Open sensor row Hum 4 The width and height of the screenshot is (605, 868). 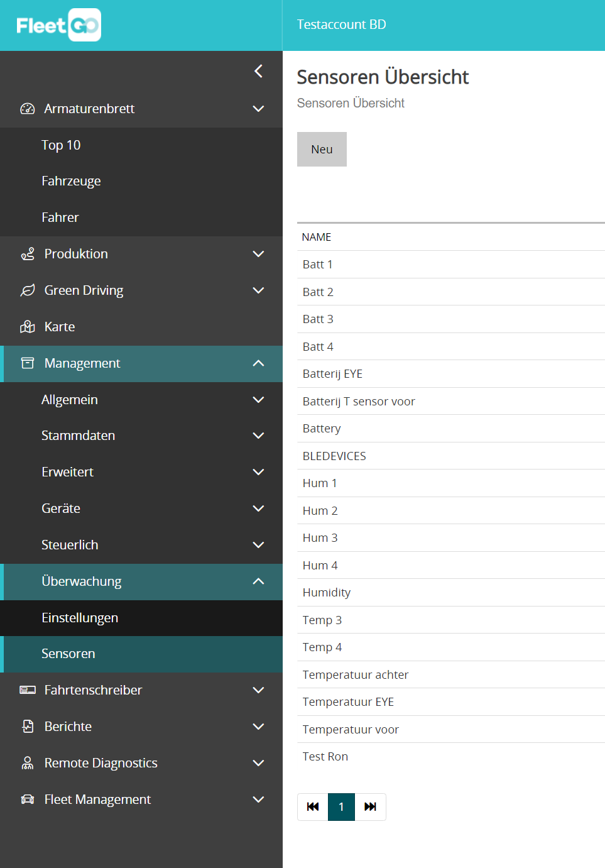451,566
